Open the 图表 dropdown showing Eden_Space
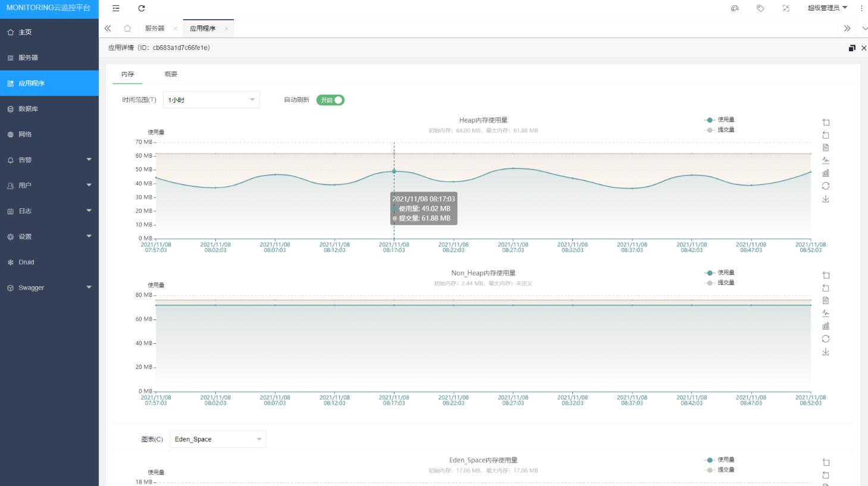 tap(218, 439)
